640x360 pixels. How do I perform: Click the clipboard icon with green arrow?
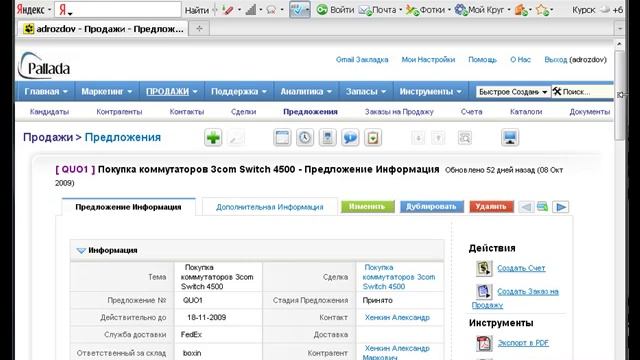(x=373, y=138)
